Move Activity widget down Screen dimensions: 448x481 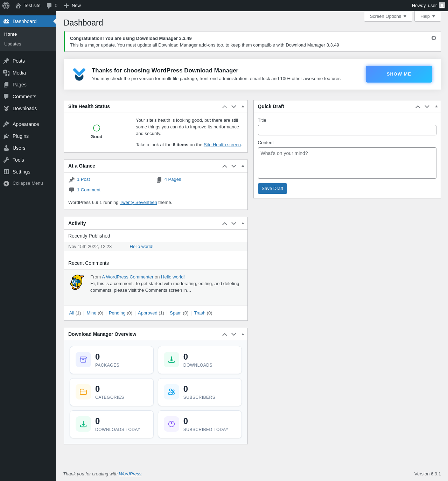click(234, 224)
